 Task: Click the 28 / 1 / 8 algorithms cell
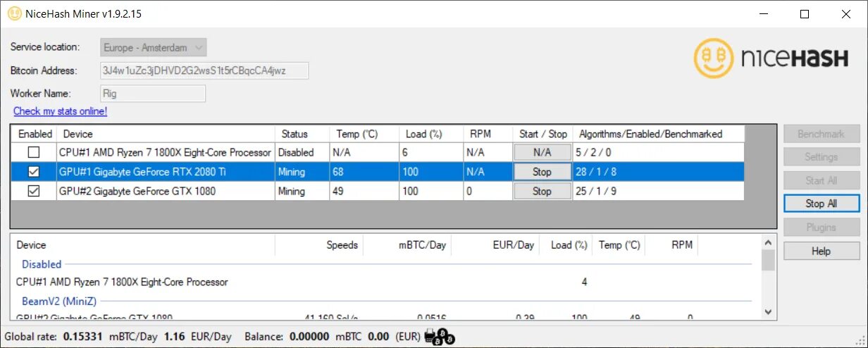(658, 172)
